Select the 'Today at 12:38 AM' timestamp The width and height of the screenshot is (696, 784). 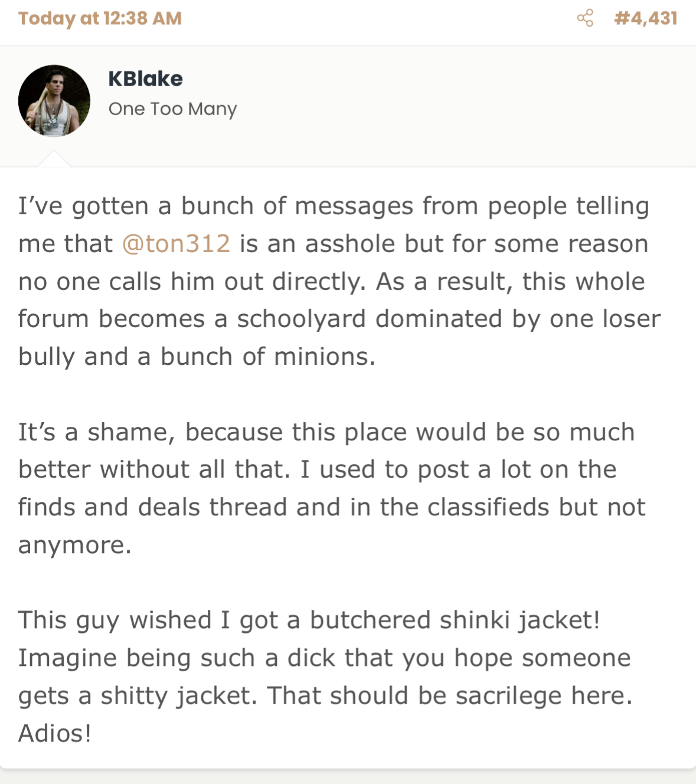[100, 18]
